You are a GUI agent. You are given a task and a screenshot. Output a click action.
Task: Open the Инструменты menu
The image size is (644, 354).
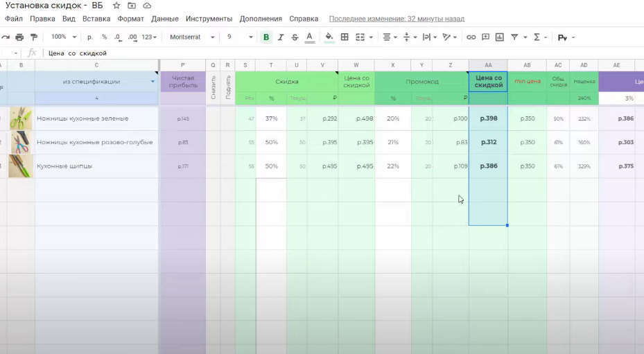pyautogui.click(x=209, y=19)
